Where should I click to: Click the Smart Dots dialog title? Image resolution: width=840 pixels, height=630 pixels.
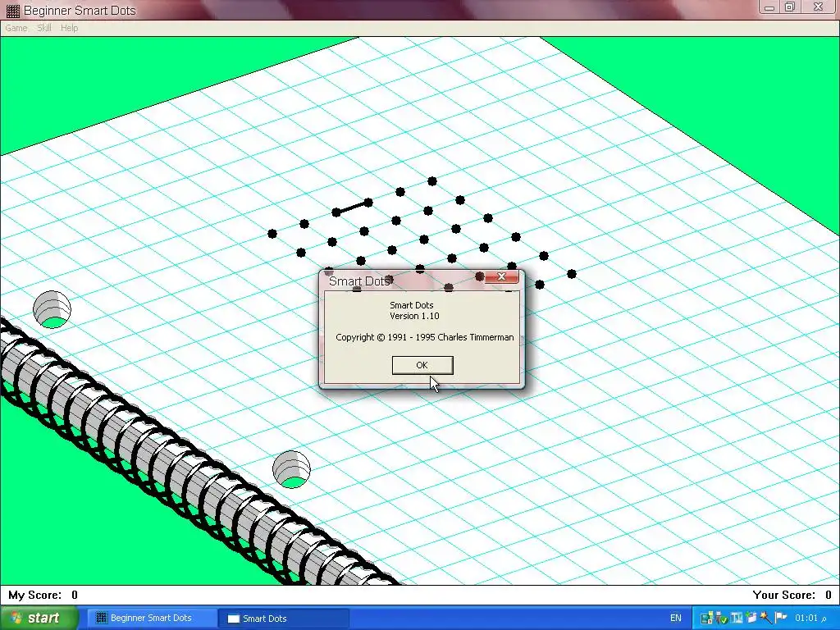point(359,281)
